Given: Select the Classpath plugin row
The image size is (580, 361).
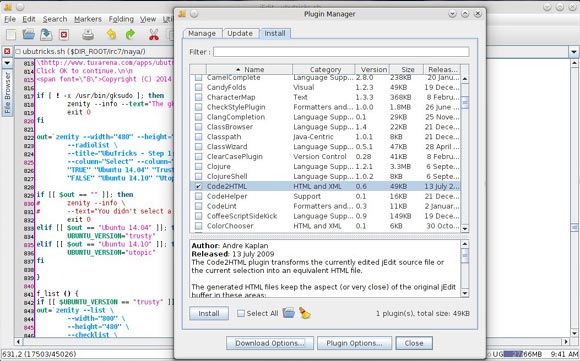Looking at the screenshot, I should (x=325, y=137).
